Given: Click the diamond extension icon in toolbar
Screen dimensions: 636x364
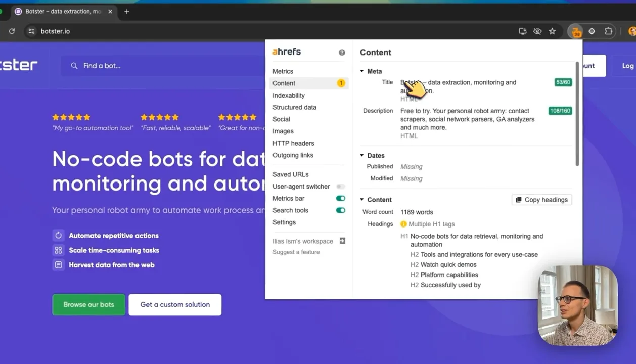Looking at the screenshot, I should [x=592, y=31].
